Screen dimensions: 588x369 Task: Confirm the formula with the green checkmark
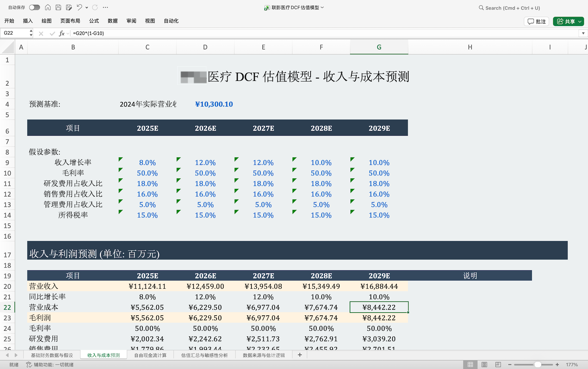pyautogui.click(x=52, y=33)
